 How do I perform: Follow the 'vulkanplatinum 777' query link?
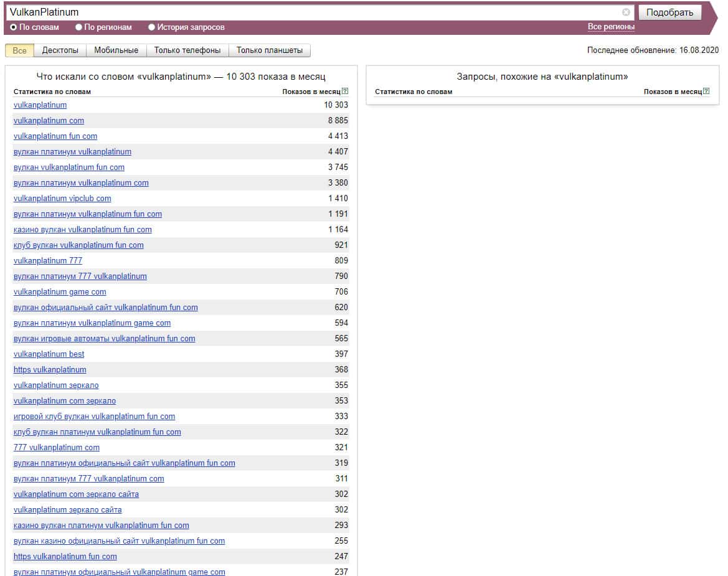click(47, 261)
